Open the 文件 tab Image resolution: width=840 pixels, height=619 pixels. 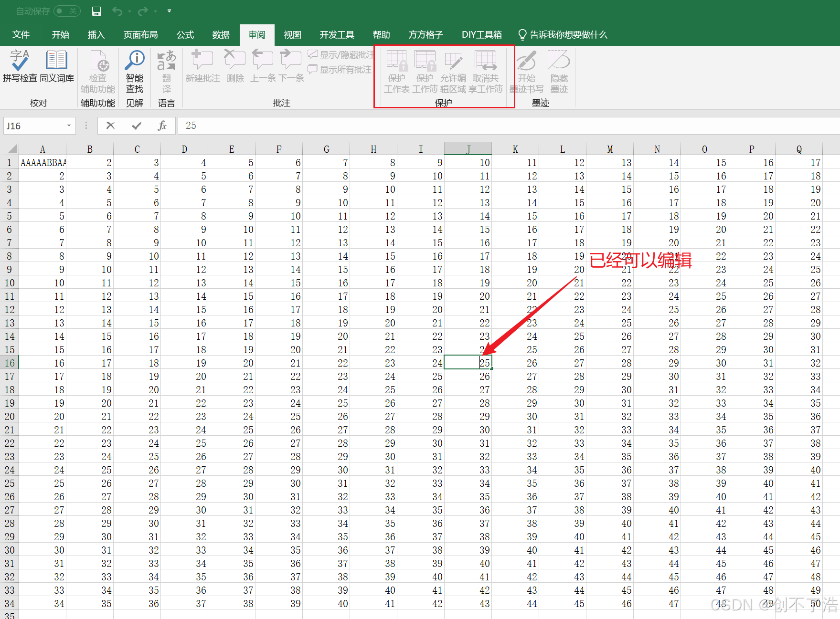[x=21, y=35]
